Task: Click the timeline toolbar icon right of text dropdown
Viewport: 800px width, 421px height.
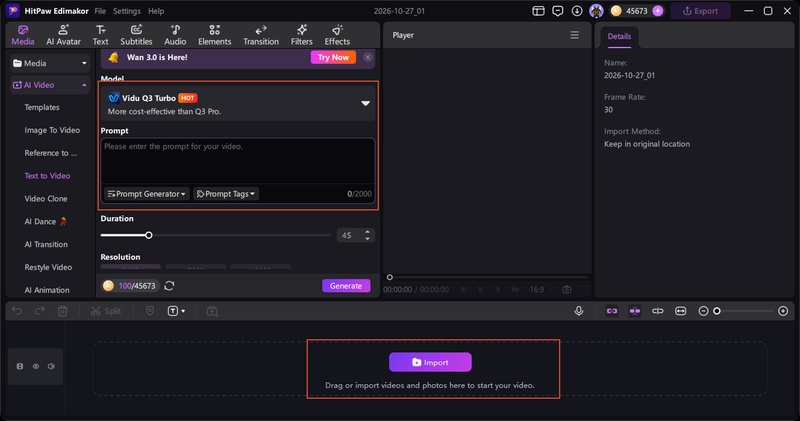Action: click(212, 311)
